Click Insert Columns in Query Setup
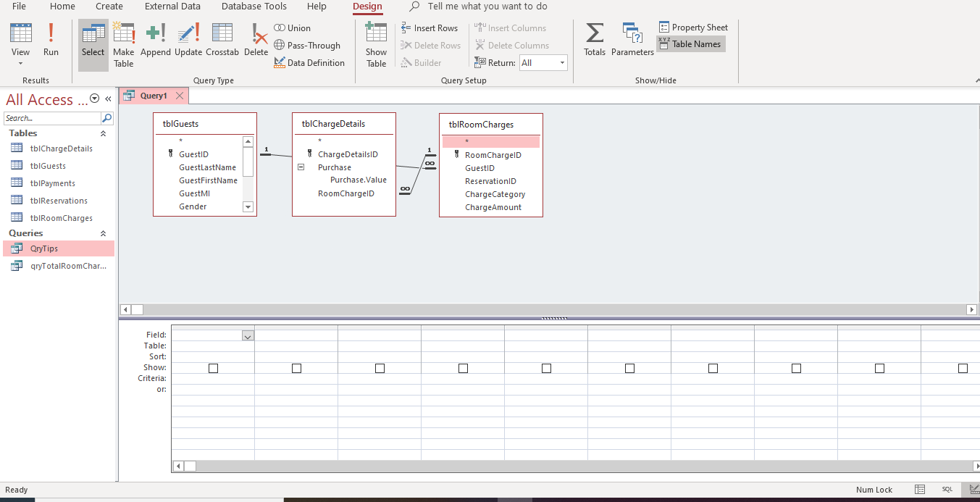980x502 pixels. coord(511,28)
